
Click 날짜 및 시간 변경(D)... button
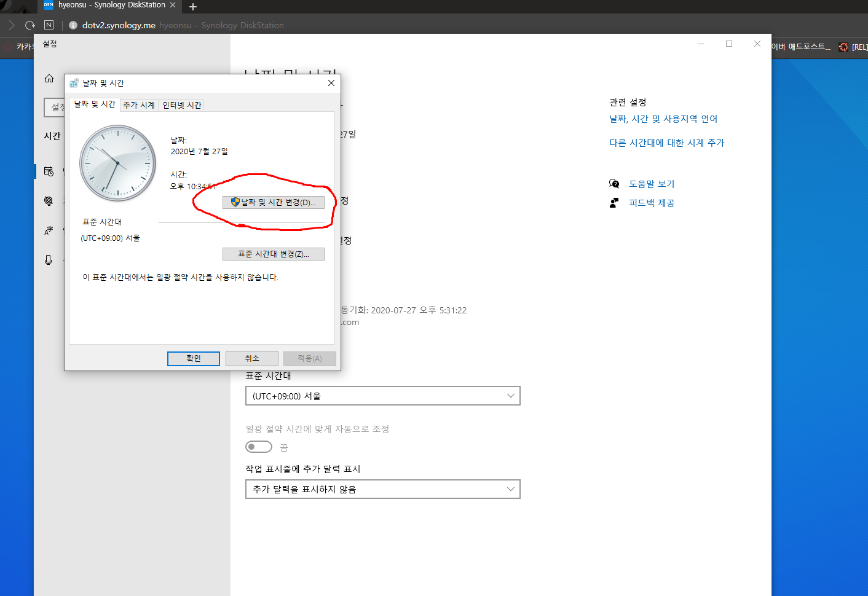click(274, 202)
